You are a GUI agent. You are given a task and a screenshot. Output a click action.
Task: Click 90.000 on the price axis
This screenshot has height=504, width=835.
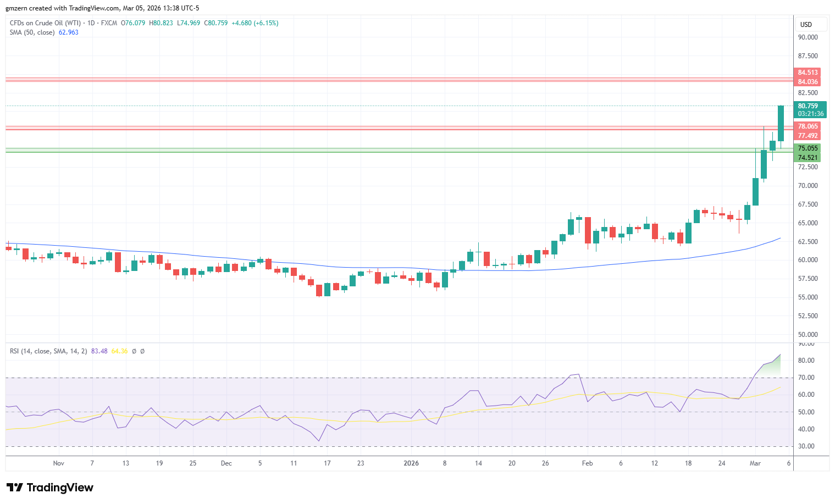[808, 37]
